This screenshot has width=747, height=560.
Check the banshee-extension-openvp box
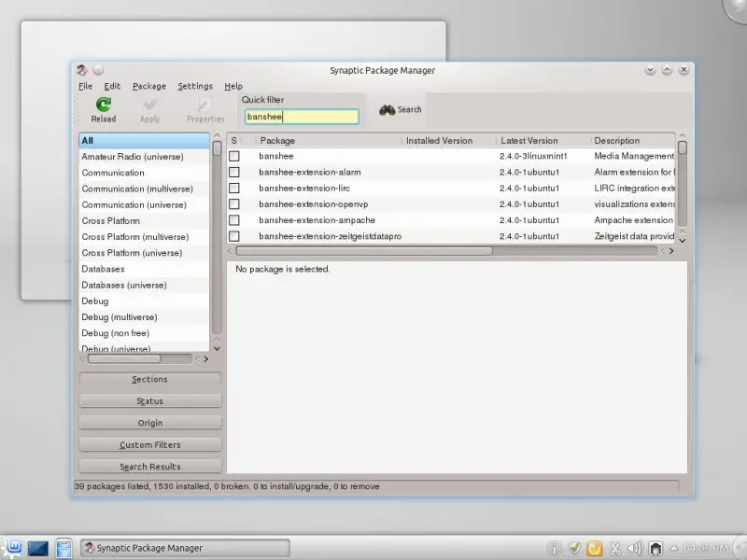pos(234,204)
